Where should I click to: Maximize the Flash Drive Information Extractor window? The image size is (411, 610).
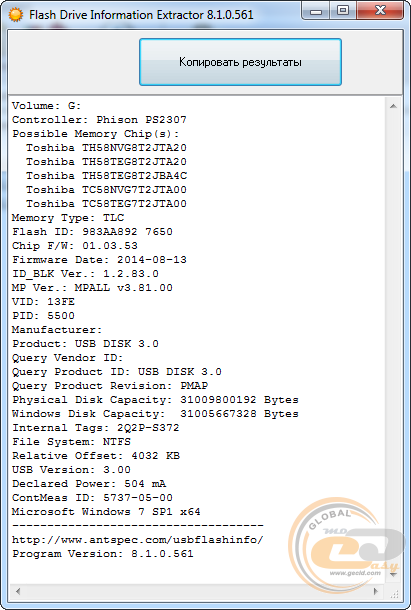(x=343, y=11)
